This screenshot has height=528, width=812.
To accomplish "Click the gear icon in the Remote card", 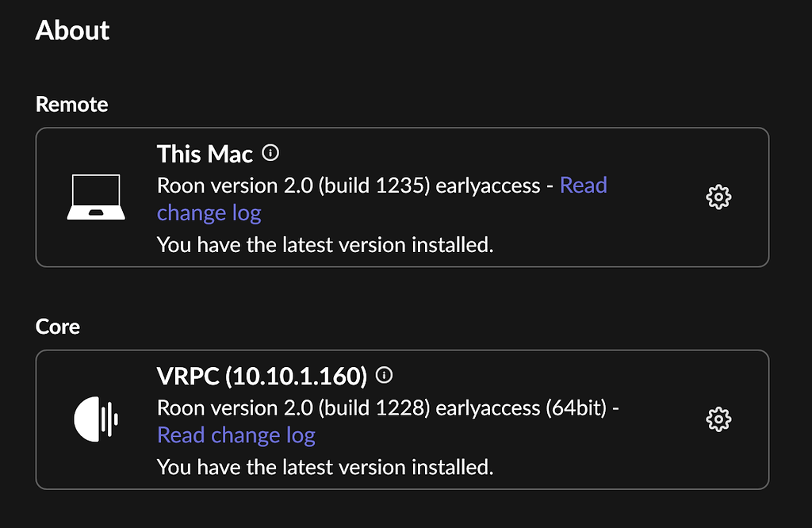I will tap(718, 197).
